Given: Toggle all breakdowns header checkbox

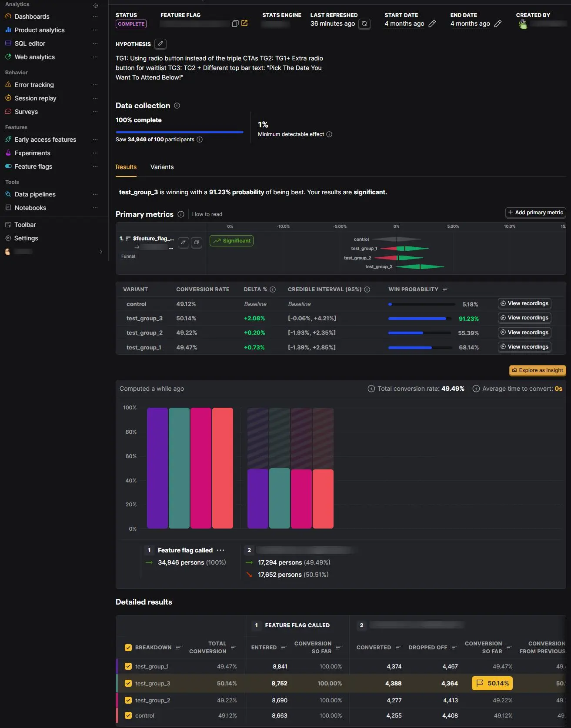Looking at the screenshot, I should coord(128,648).
